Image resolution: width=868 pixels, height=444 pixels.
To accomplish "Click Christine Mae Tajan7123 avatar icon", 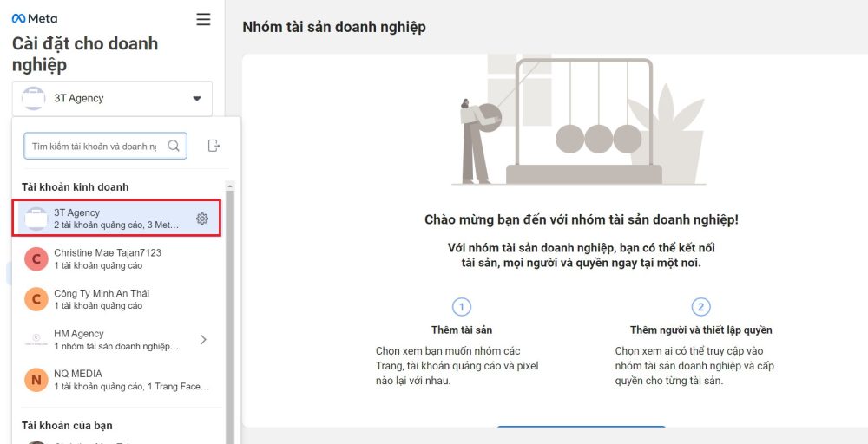I will click(36, 258).
